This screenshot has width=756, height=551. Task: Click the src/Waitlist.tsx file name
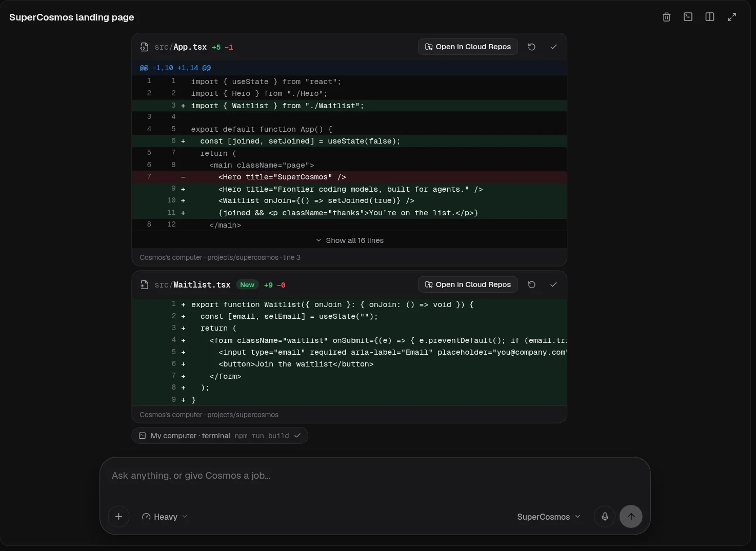[192, 285]
